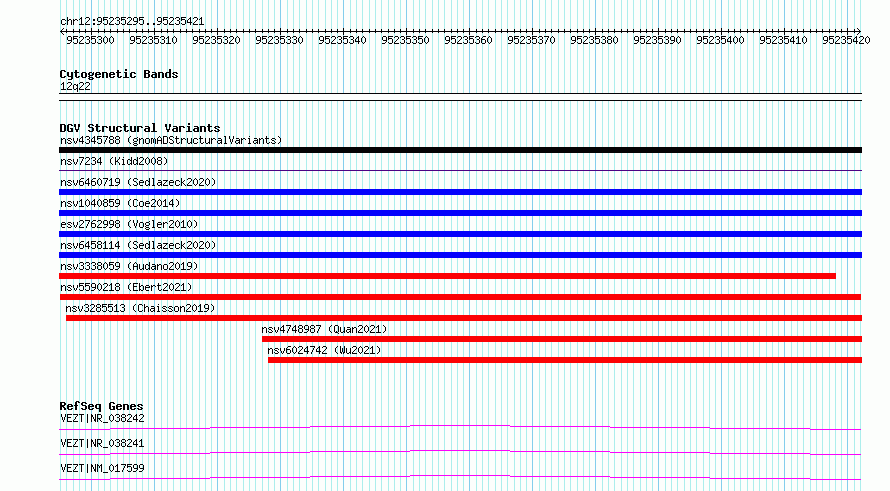Image resolution: width=890 pixels, height=491 pixels.
Task: Click the red nsv5590218 variant bar
Action: pyautogui.click(x=460, y=297)
